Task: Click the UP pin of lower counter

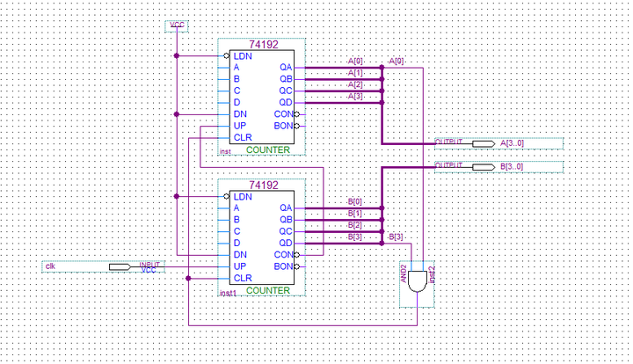Action: pyautogui.click(x=239, y=266)
